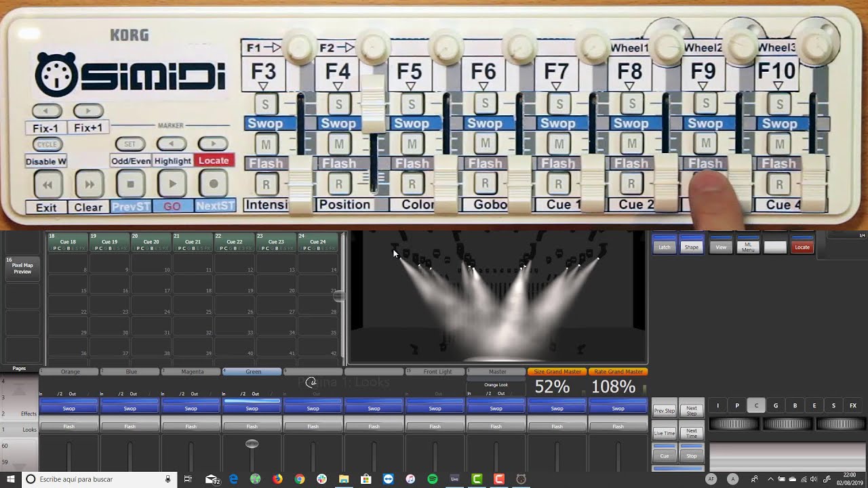
Task: Select the Size Grand Master label
Action: (557, 371)
